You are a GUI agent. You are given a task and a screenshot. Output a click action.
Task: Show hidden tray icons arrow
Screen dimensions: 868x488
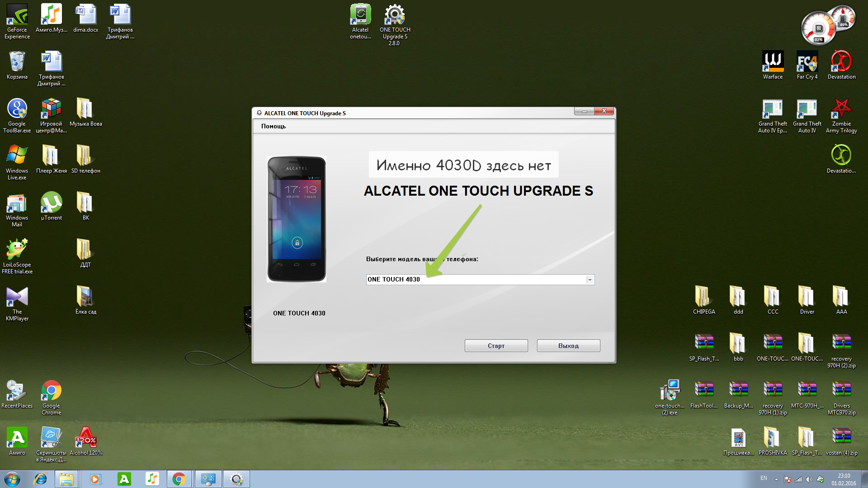776,479
